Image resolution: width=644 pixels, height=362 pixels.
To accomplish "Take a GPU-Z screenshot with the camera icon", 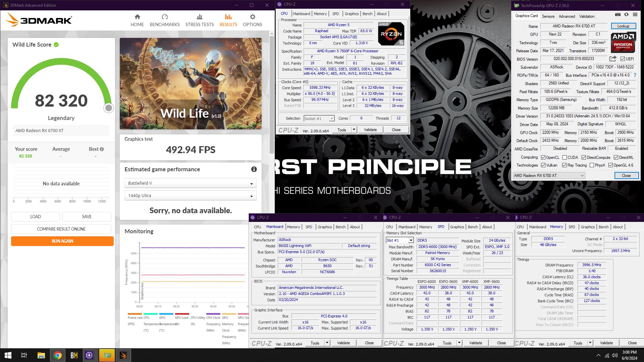I will [618, 15].
